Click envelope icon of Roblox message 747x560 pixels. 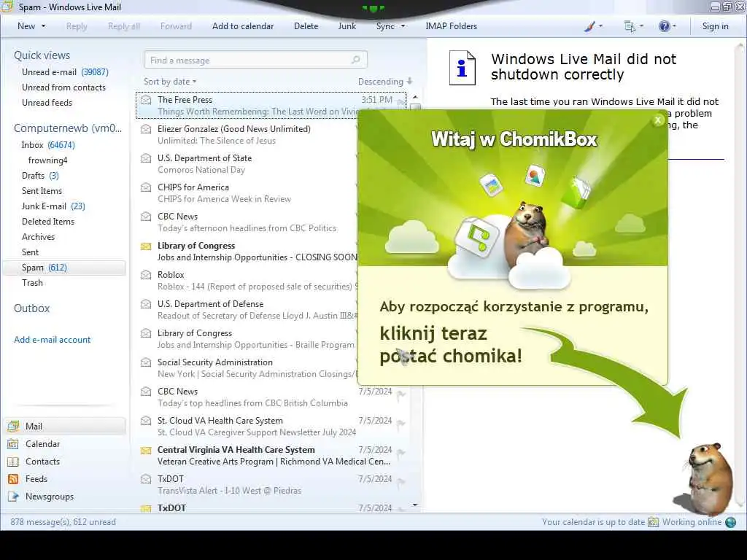tap(146, 275)
